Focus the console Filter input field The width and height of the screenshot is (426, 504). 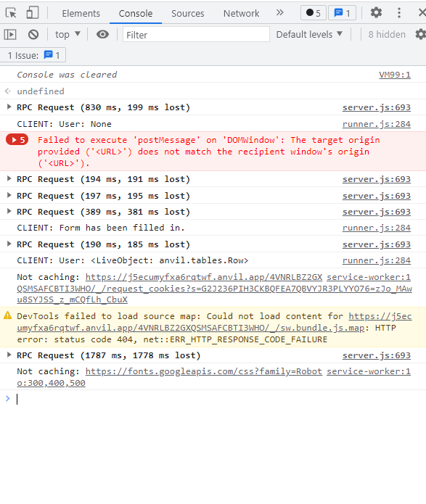coord(196,34)
